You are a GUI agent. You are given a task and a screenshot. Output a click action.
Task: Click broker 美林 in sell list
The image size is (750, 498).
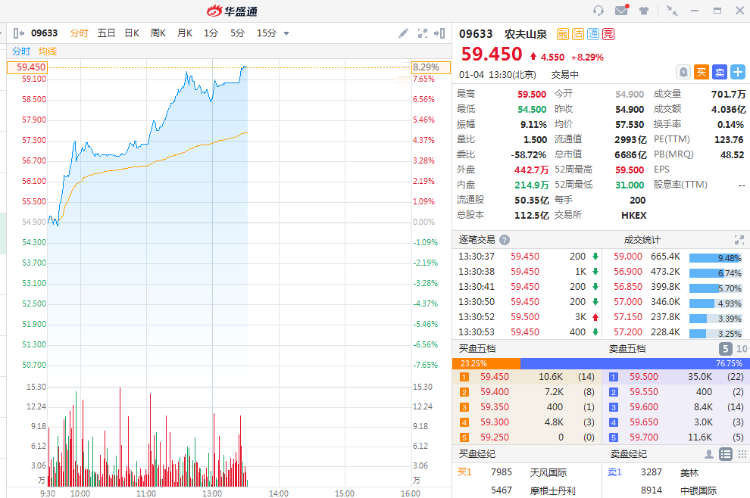pyautogui.click(x=689, y=473)
